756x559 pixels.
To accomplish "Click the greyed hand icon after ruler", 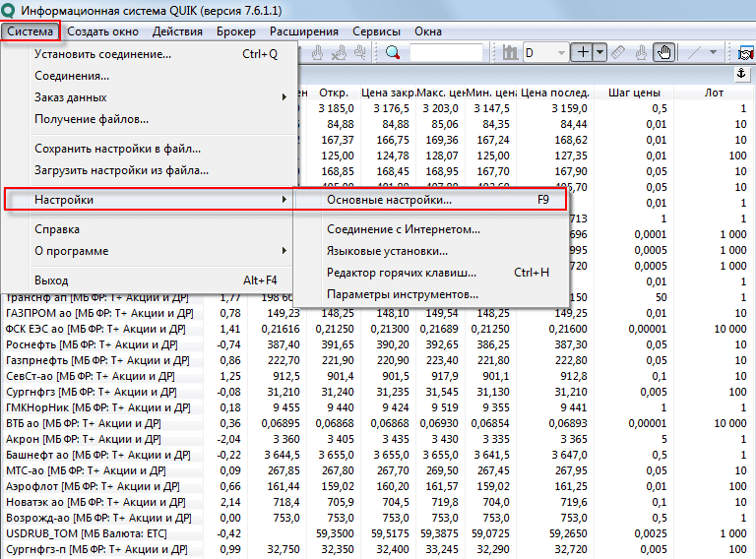I will point(641,52).
